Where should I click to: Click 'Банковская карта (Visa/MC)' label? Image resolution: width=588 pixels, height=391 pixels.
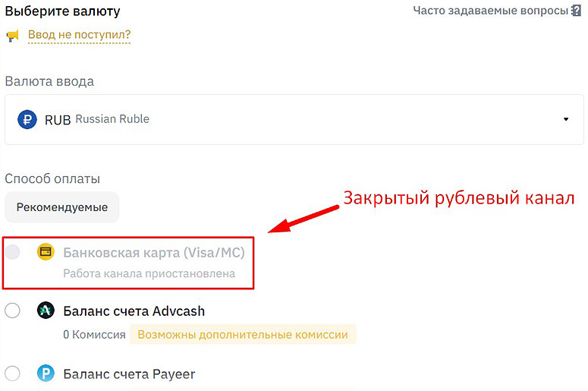[x=154, y=252]
